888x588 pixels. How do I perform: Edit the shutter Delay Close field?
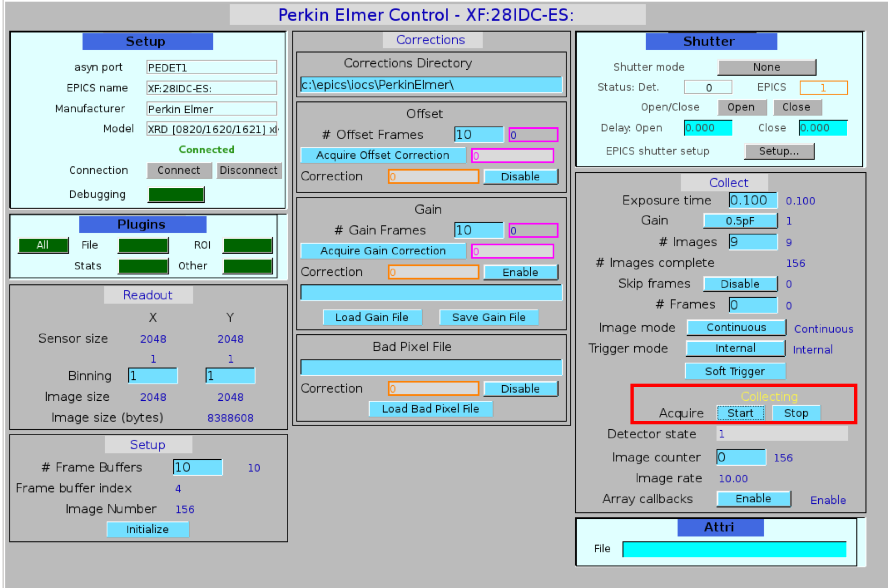coord(823,128)
